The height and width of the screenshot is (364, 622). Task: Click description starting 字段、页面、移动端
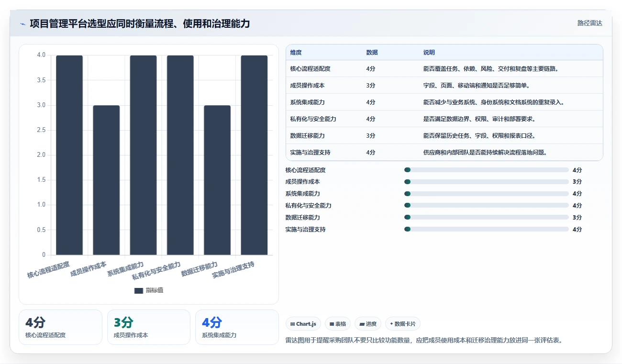476,86
